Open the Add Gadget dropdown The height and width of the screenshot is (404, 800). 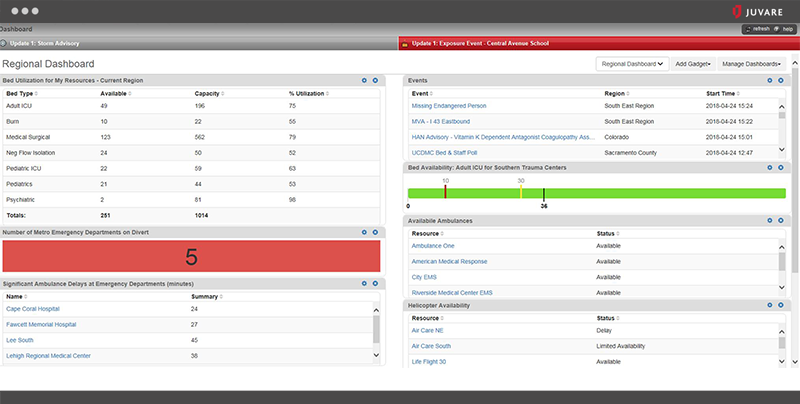693,64
